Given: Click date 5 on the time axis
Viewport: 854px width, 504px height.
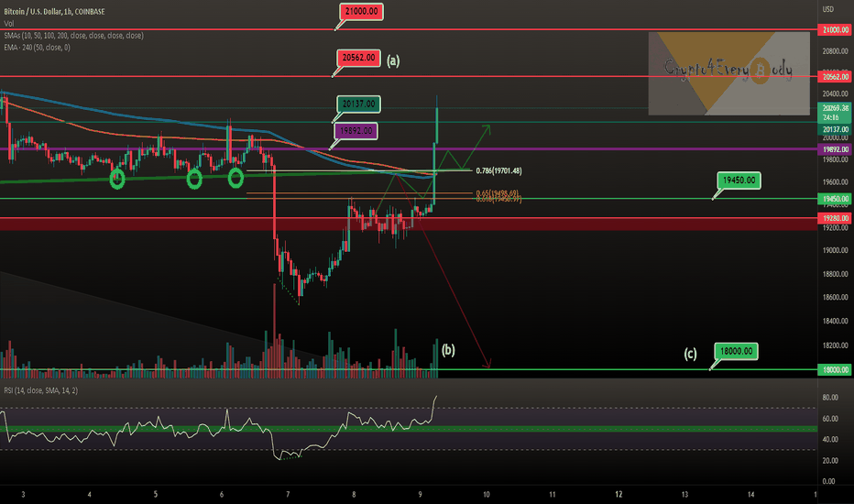Looking at the screenshot, I should [155, 495].
